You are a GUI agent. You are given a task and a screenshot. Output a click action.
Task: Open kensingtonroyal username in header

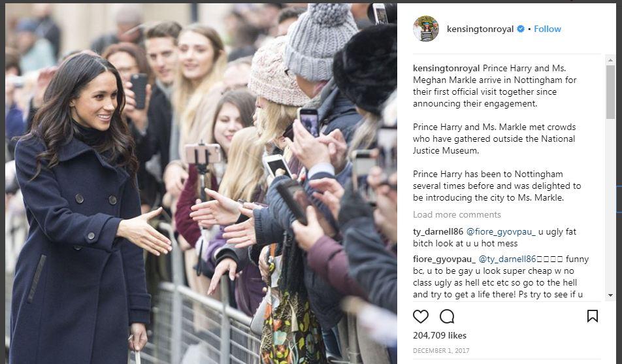(x=480, y=29)
